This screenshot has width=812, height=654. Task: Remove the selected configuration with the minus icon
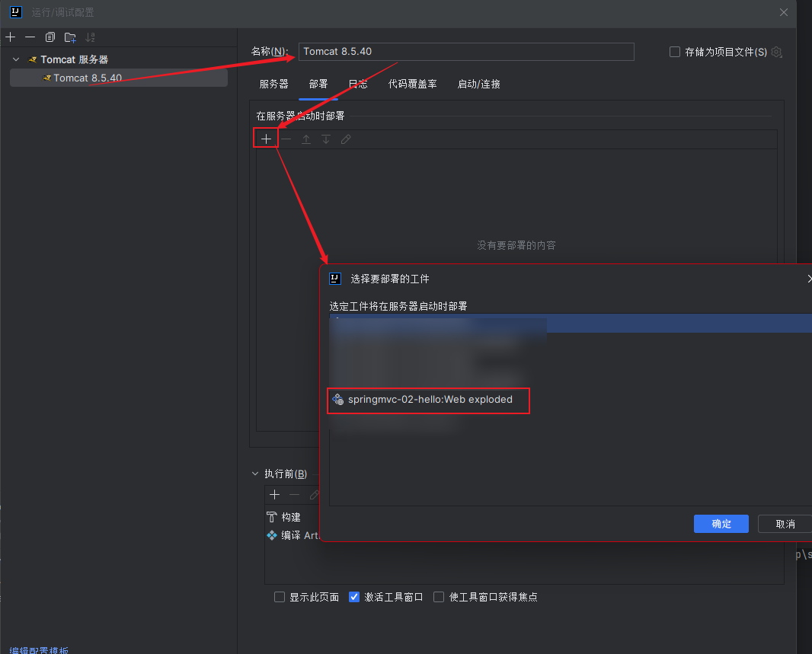pos(30,37)
